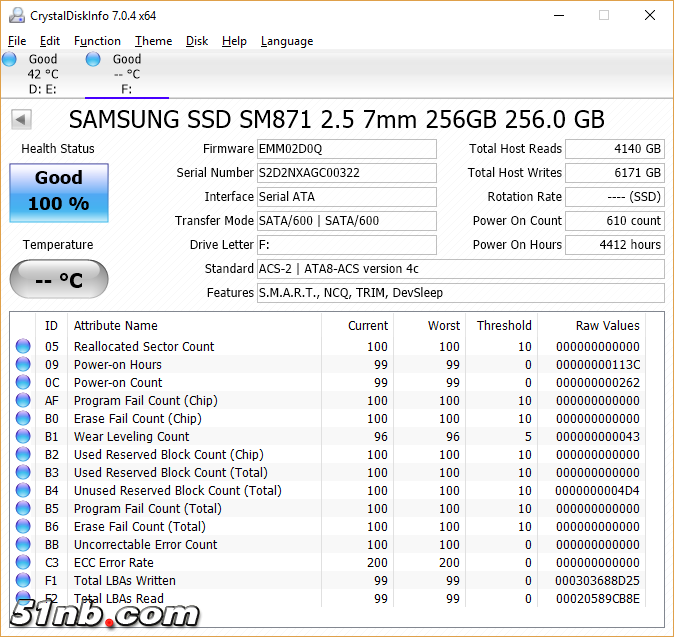Click status orb of Erase Fail Count (Total)

pos(23,527)
